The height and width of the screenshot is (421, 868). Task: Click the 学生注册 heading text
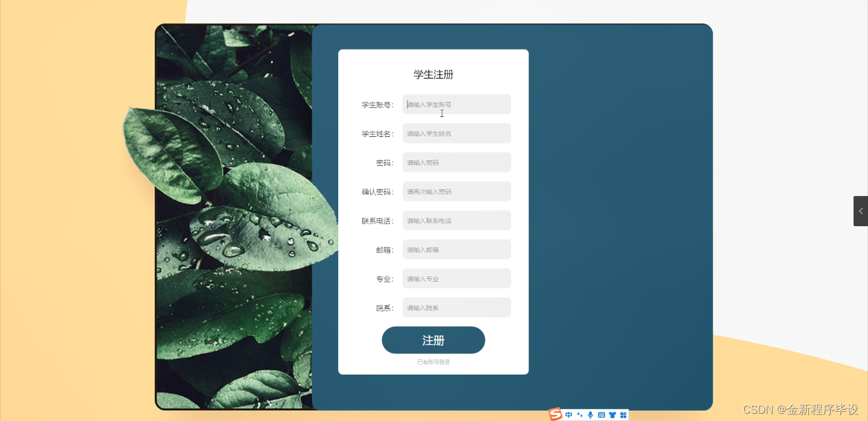(x=433, y=75)
